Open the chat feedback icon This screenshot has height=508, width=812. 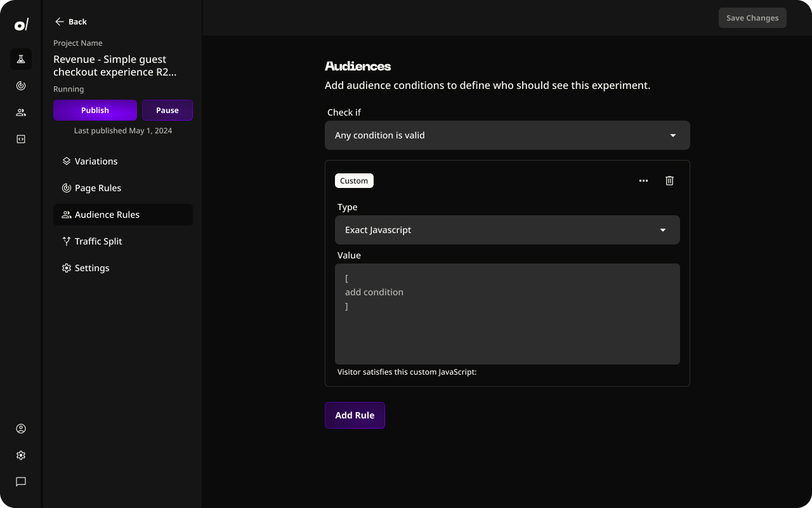pyautogui.click(x=21, y=482)
